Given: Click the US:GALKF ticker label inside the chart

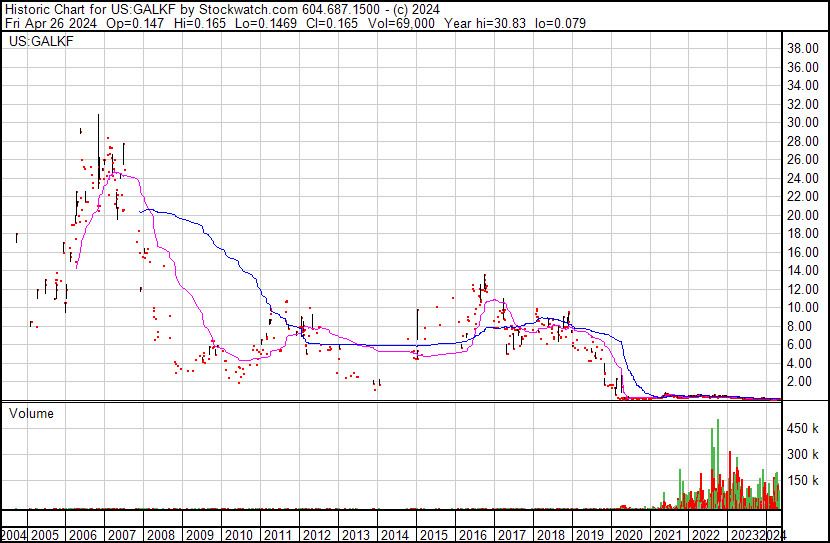Looking at the screenshot, I should tap(35, 43).
